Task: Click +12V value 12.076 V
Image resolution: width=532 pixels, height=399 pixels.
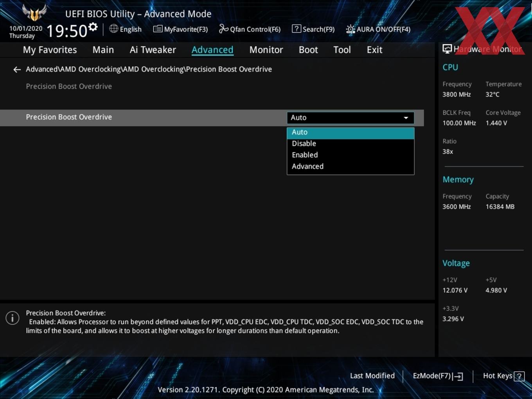Action: click(455, 290)
